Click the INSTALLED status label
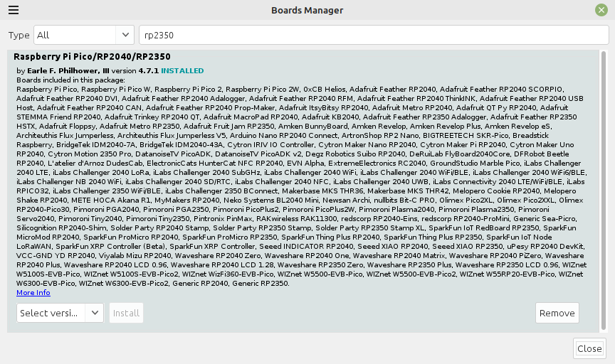Image resolution: width=615 pixels, height=364 pixels. click(x=182, y=71)
